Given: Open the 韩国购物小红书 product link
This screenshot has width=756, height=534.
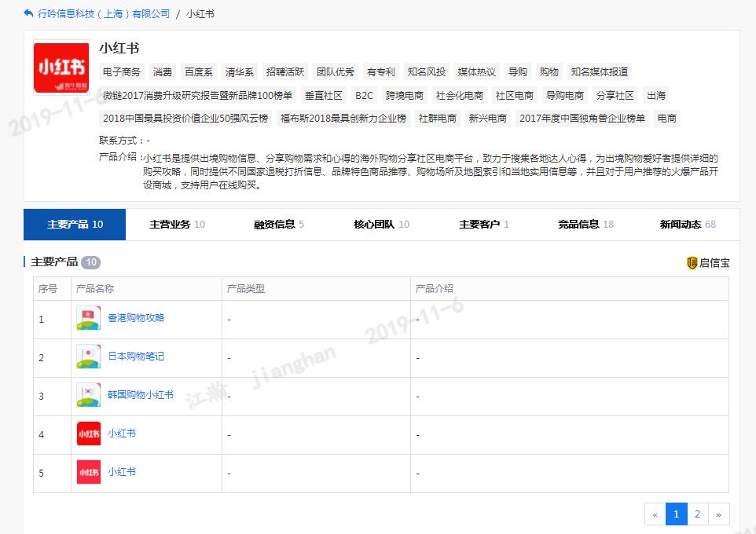Looking at the screenshot, I should click(141, 395).
